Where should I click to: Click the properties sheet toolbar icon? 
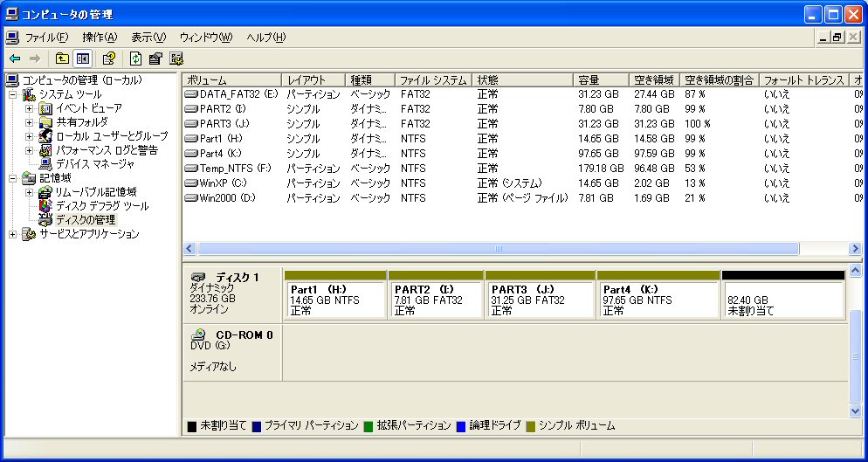pos(155,59)
